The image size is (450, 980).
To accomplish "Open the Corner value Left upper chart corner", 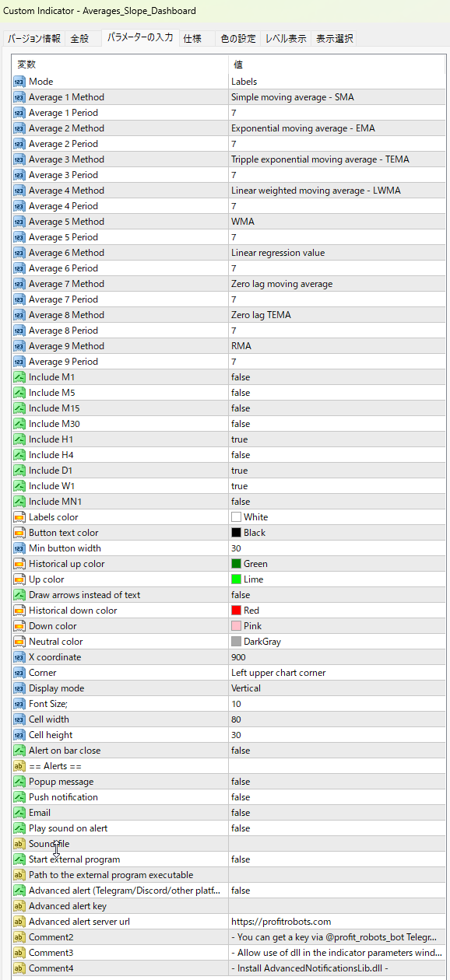I will coord(337,673).
